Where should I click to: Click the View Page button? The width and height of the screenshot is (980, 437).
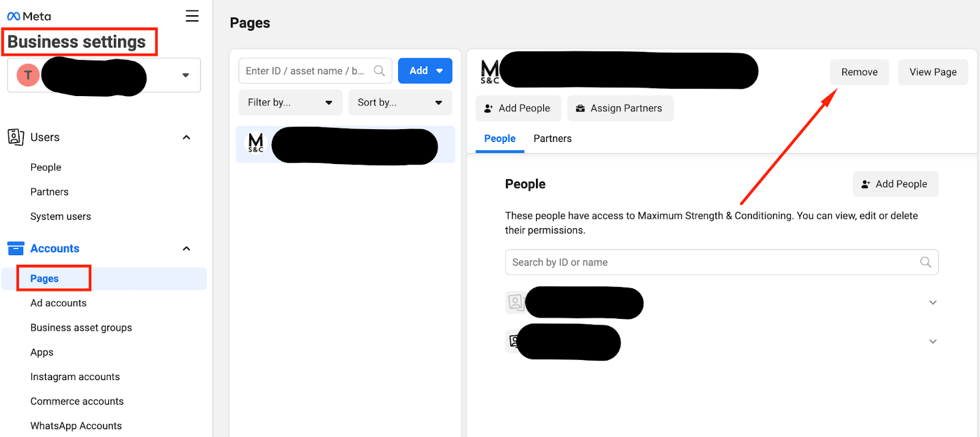[x=932, y=72]
